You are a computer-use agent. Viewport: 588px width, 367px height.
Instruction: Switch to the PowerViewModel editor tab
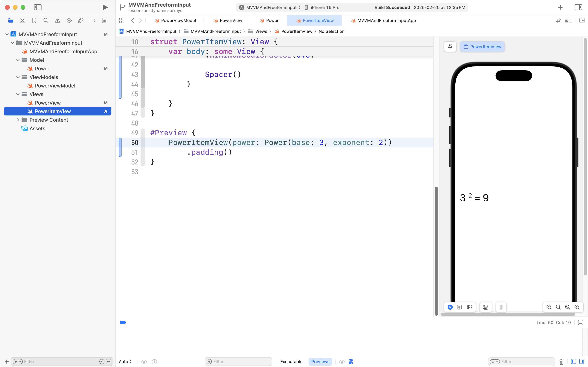(175, 21)
